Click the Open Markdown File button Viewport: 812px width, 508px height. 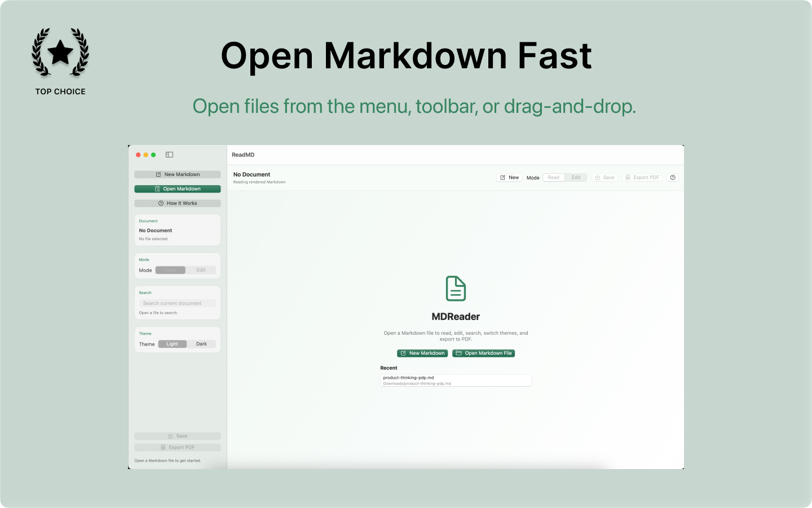[484, 353]
